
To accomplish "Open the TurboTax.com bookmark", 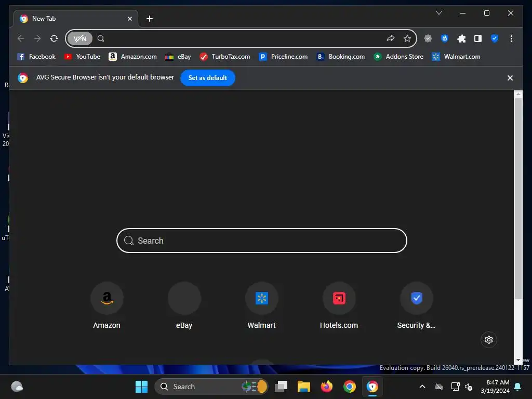I will [x=225, y=57].
